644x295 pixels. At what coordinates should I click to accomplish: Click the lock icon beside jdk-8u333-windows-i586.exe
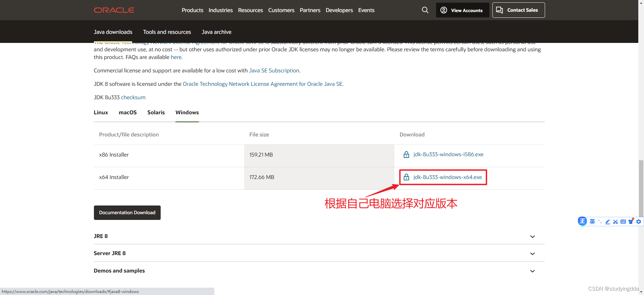point(406,155)
